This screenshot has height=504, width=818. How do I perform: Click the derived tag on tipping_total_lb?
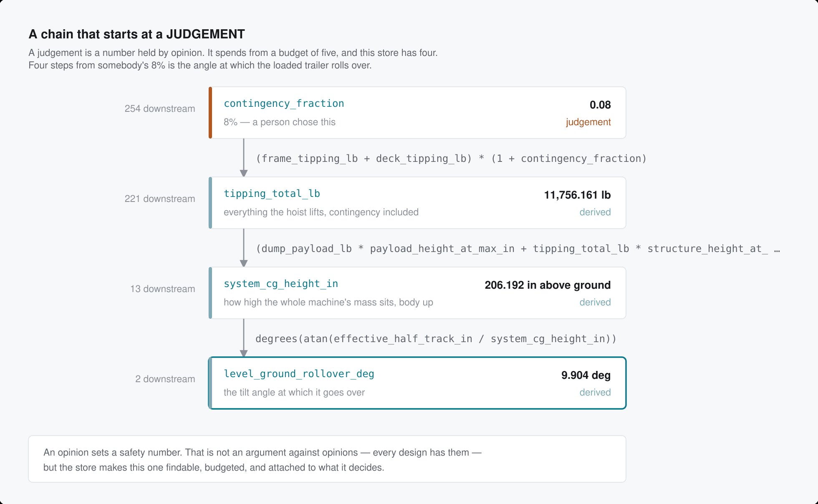[x=595, y=212]
